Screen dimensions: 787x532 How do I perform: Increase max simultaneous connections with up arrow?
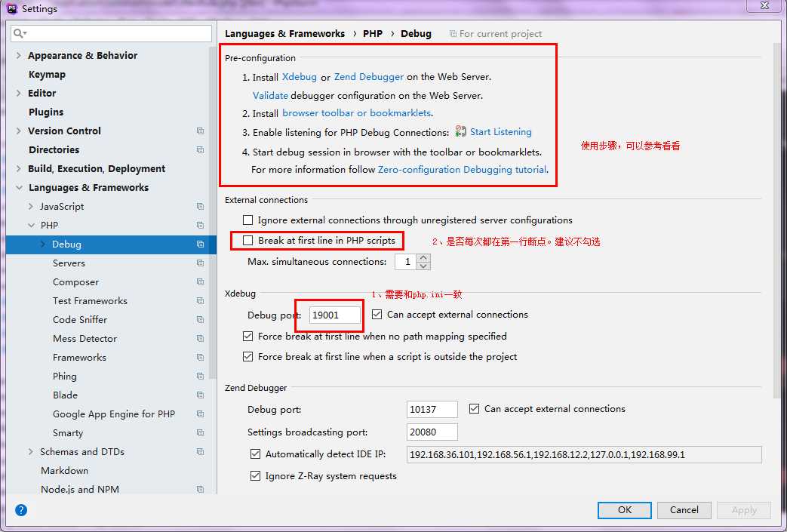click(x=423, y=257)
